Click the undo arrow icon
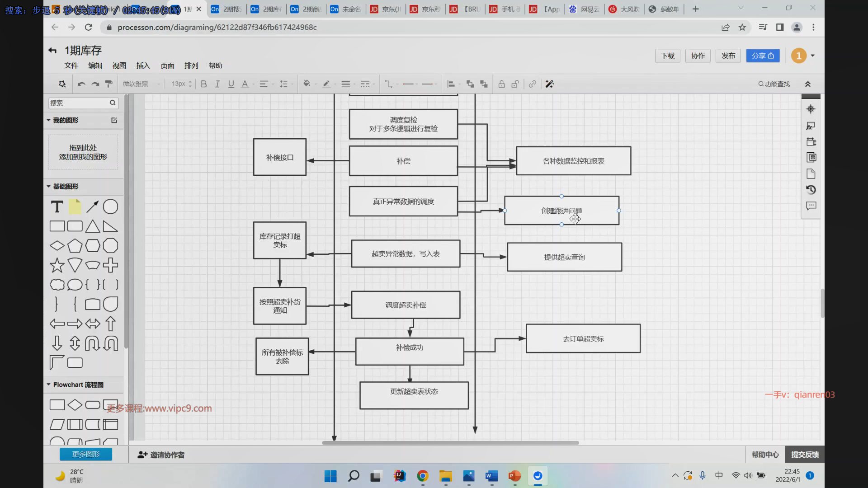Screen dimensions: 868x488 click(81, 84)
